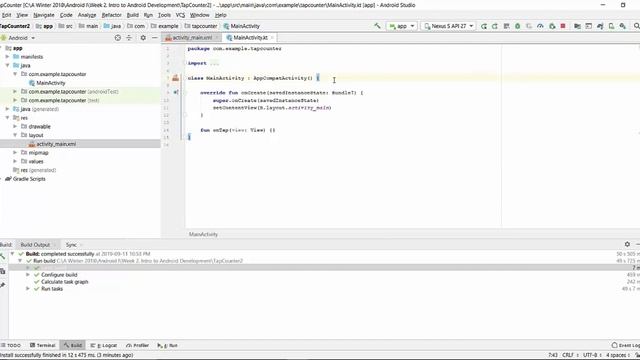640x360 pixels.
Task: Open the Tools menu
Action: [x=164, y=15]
